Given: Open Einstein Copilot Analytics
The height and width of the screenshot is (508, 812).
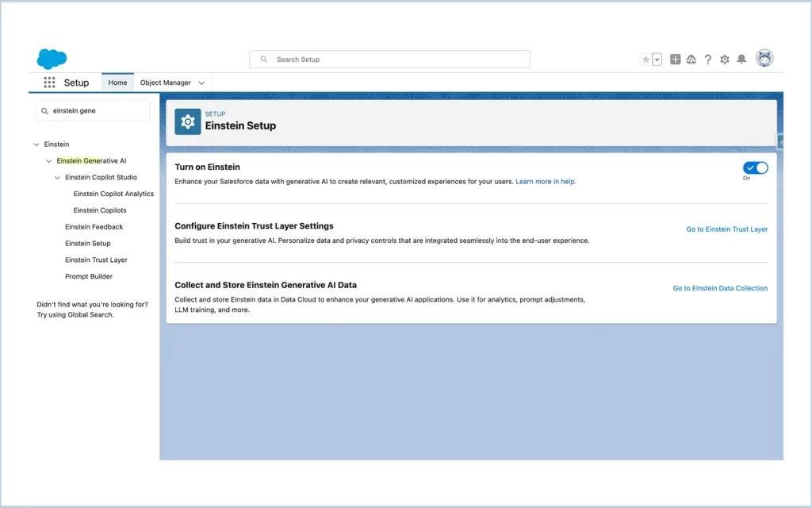Looking at the screenshot, I should pos(113,194).
